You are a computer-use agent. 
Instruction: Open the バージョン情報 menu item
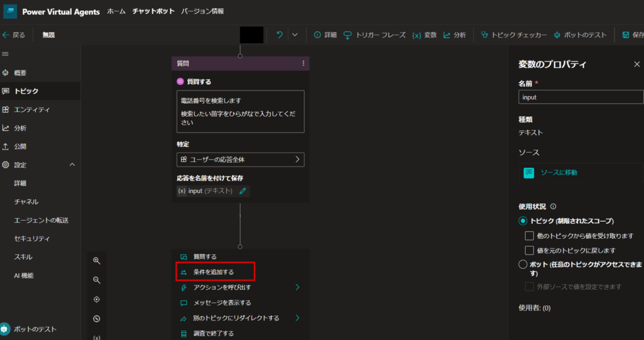(203, 11)
